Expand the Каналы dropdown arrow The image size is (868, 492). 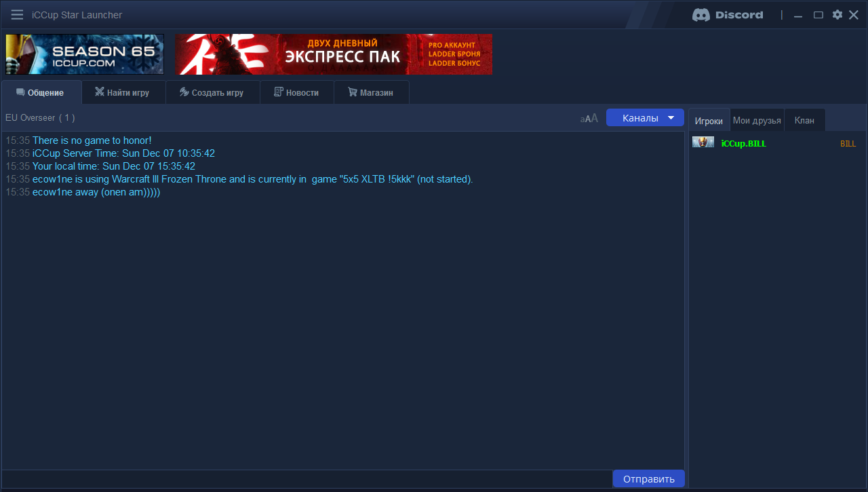(x=671, y=118)
